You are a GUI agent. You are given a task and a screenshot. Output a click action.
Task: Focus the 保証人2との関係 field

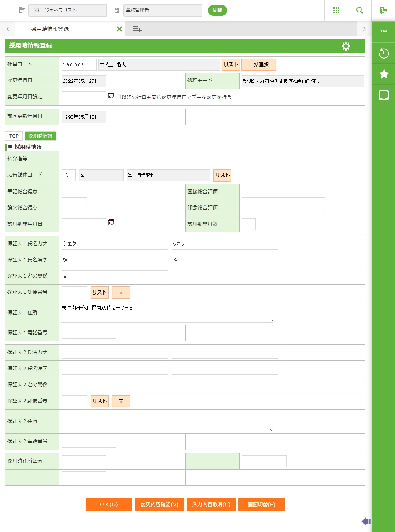click(115, 385)
